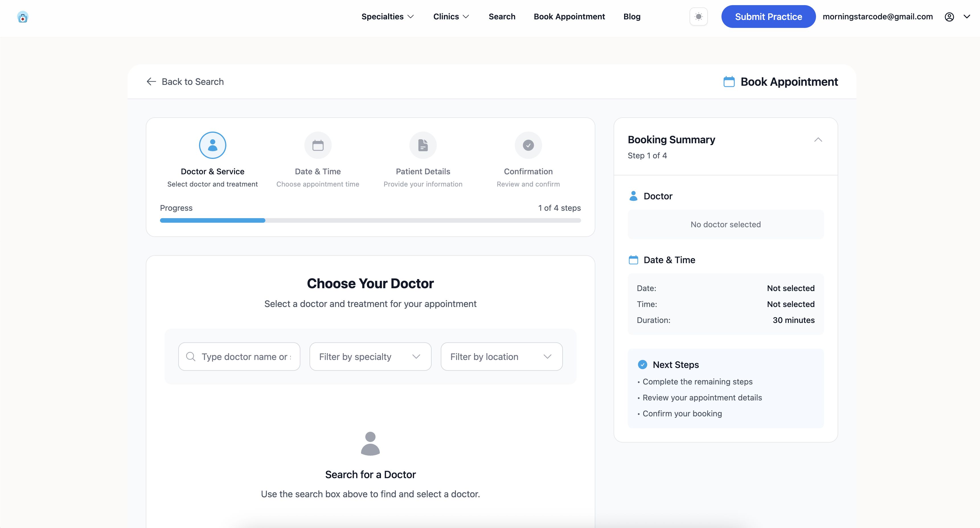This screenshot has width=980, height=528.
Task: Click the magnifier icon in doctor search box
Action: click(190, 357)
